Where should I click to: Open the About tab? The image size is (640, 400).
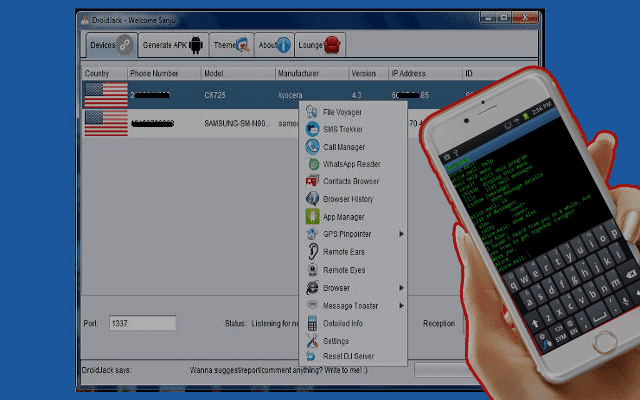274,45
